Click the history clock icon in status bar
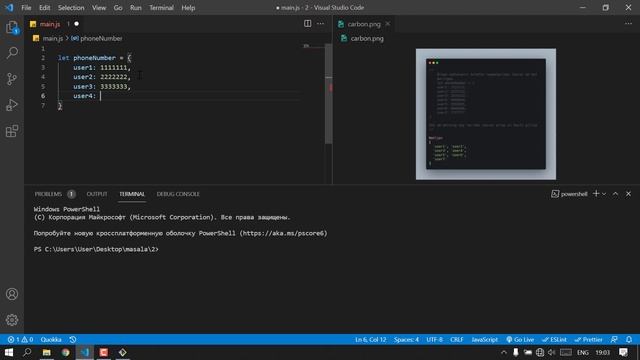Viewport: 640px width, 360px height. tap(73, 340)
